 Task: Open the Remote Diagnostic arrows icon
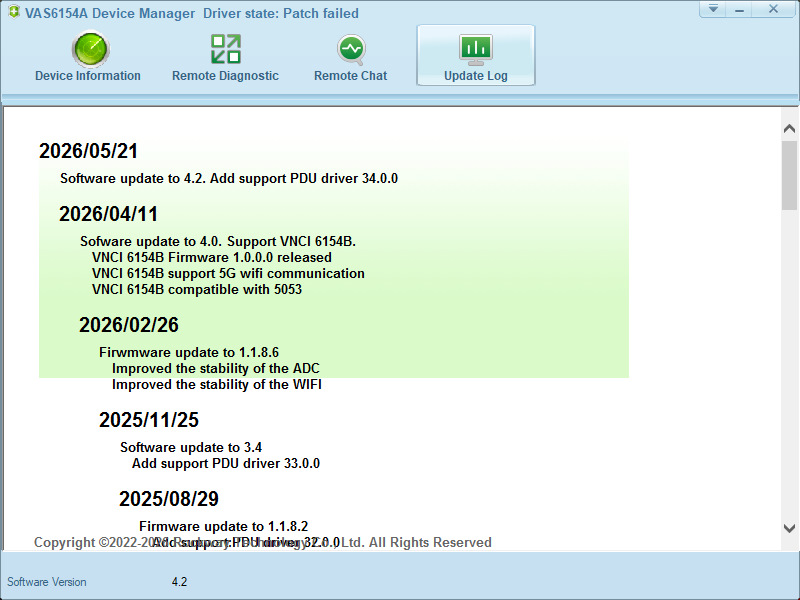(226, 49)
